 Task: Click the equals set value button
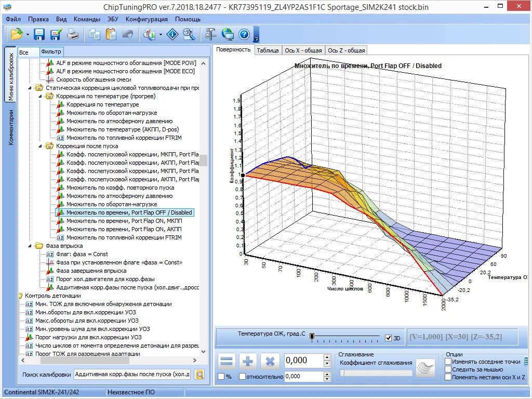226,362
